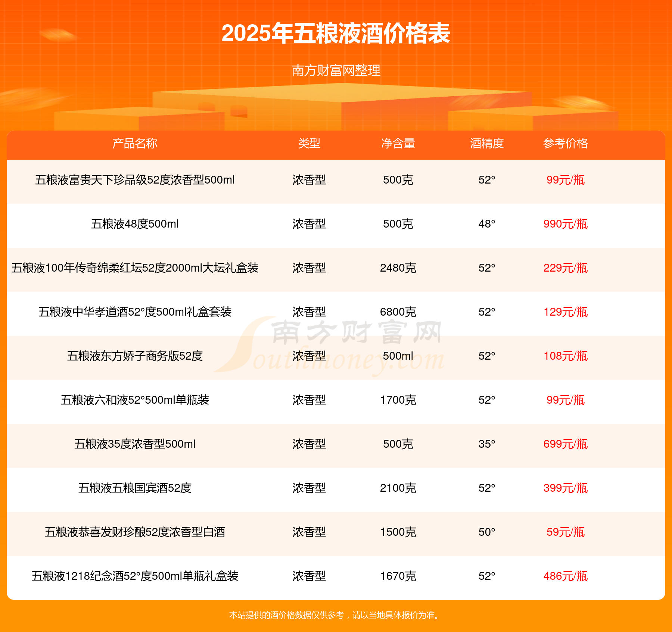Click the 1500克 net content cell
Image resolution: width=672 pixels, height=632 pixels.
tap(398, 532)
